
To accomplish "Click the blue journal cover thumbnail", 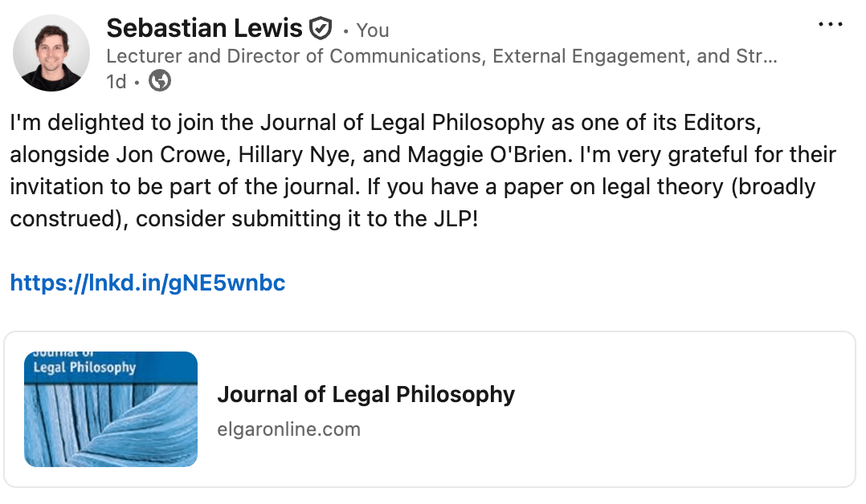I will 111,409.
